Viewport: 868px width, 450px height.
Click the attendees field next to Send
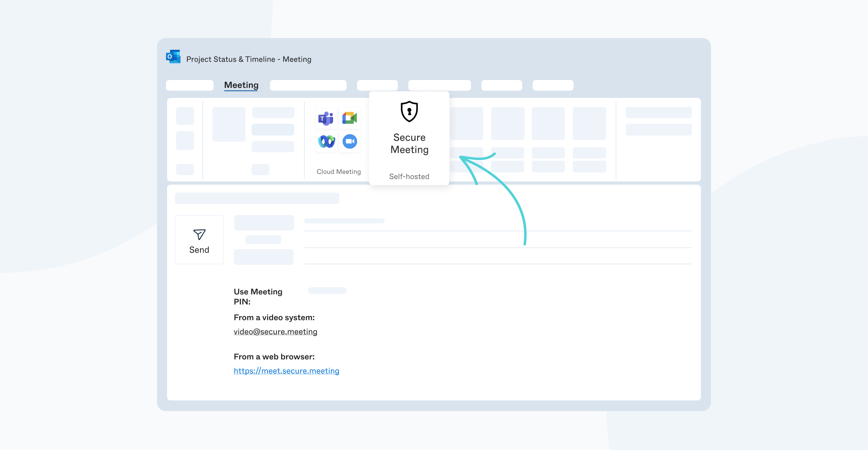[x=264, y=222]
